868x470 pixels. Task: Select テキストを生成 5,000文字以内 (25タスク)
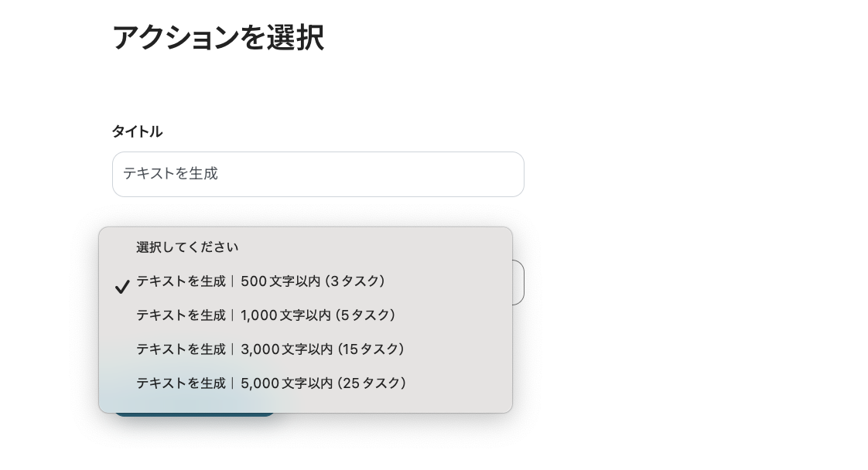[x=271, y=383]
